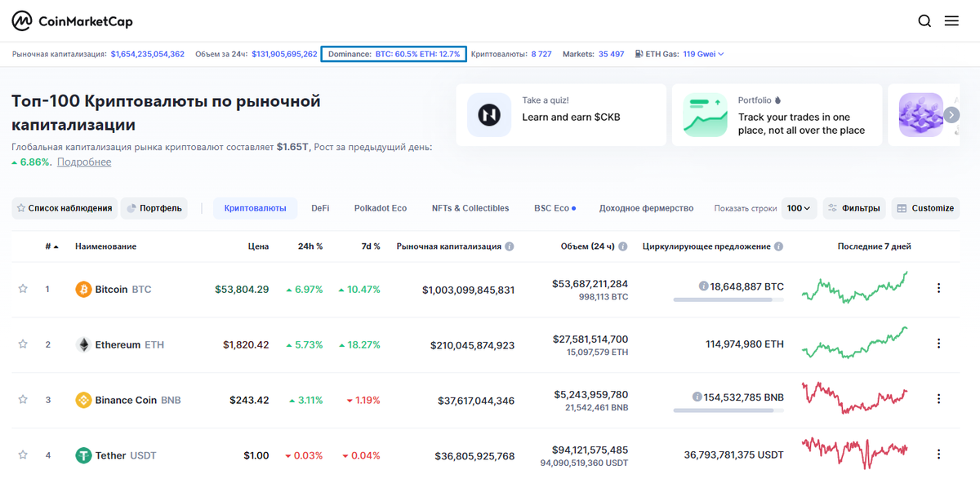980x479 pixels.
Task: Add Bitcoin to watchlist with star
Action: [x=23, y=289]
